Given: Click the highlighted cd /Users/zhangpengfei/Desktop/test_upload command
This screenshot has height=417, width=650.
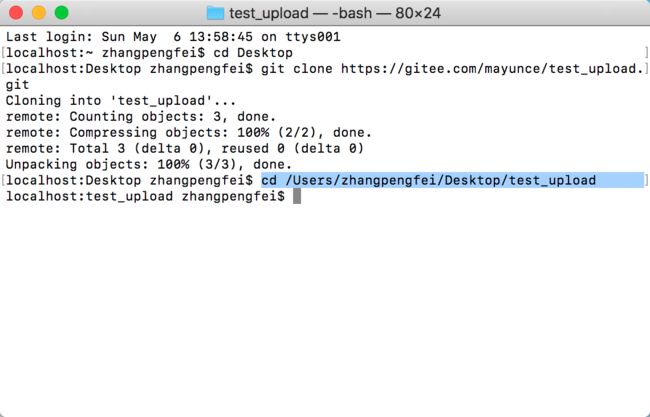Looking at the screenshot, I should pyautogui.click(x=429, y=180).
